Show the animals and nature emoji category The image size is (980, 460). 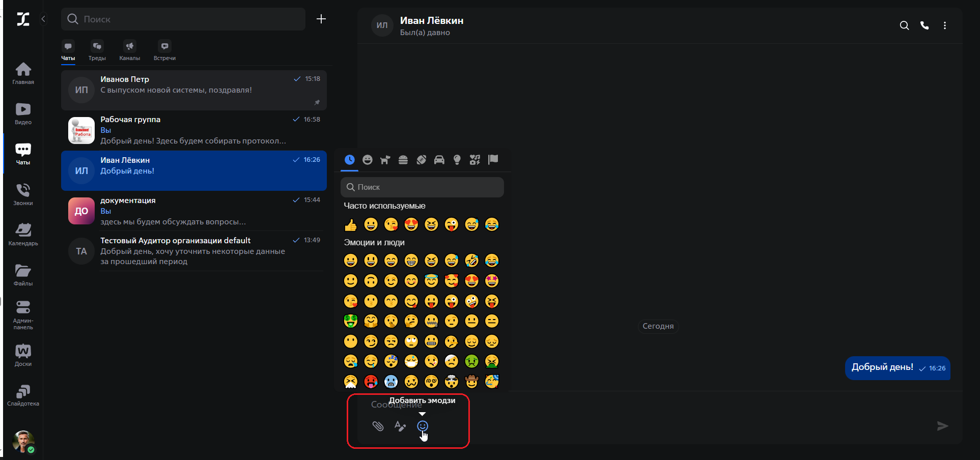point(385,160)
